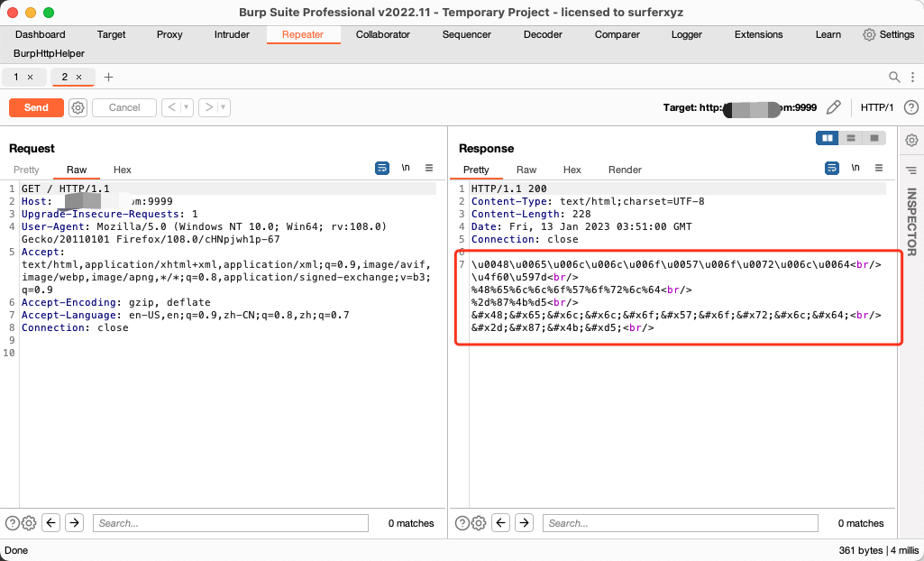Open the Collaborator tab
This screenshot has width=924, height=561.
click(383, 35)
